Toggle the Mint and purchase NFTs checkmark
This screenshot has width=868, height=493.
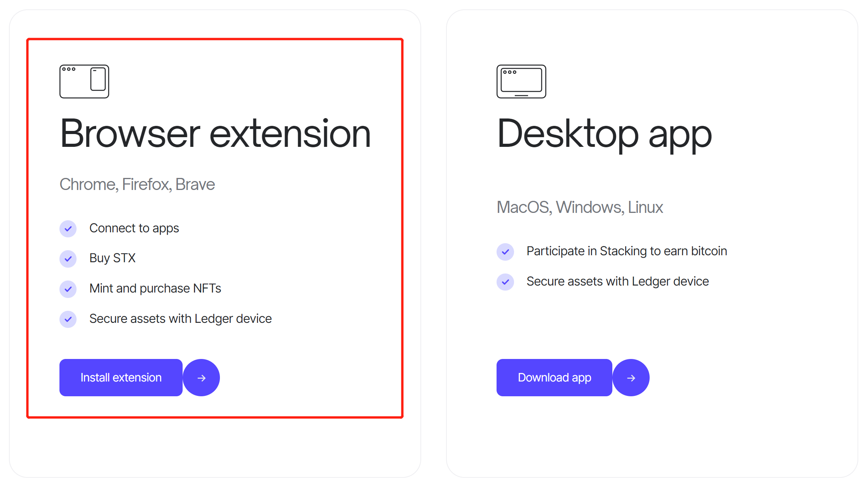[x=68, y=288]
